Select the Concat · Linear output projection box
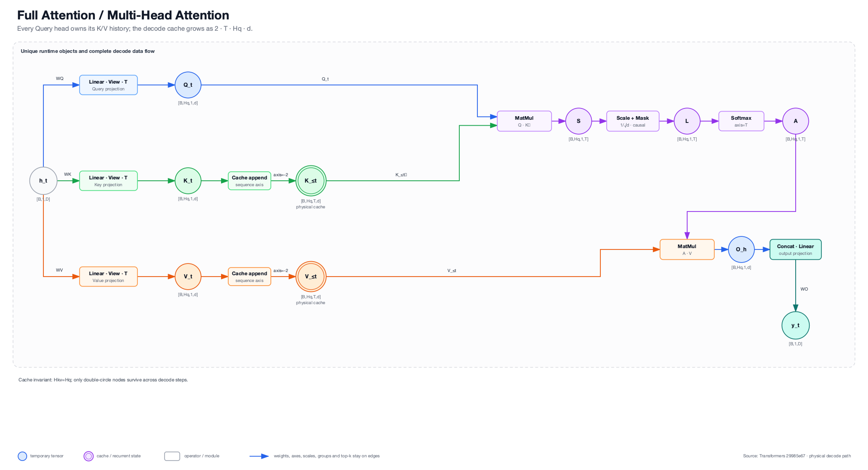Image resolution: width=868 pixels, height=470 pixels. [796, 249]
